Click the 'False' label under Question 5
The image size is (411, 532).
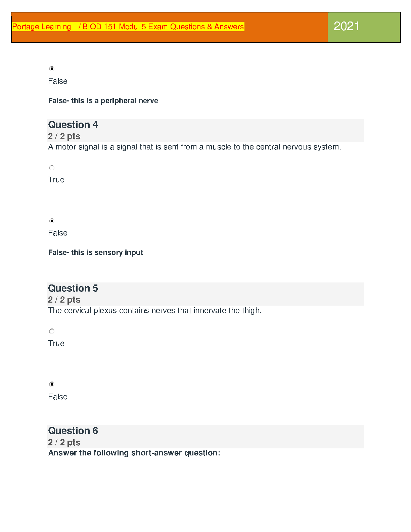coord(58,397)
